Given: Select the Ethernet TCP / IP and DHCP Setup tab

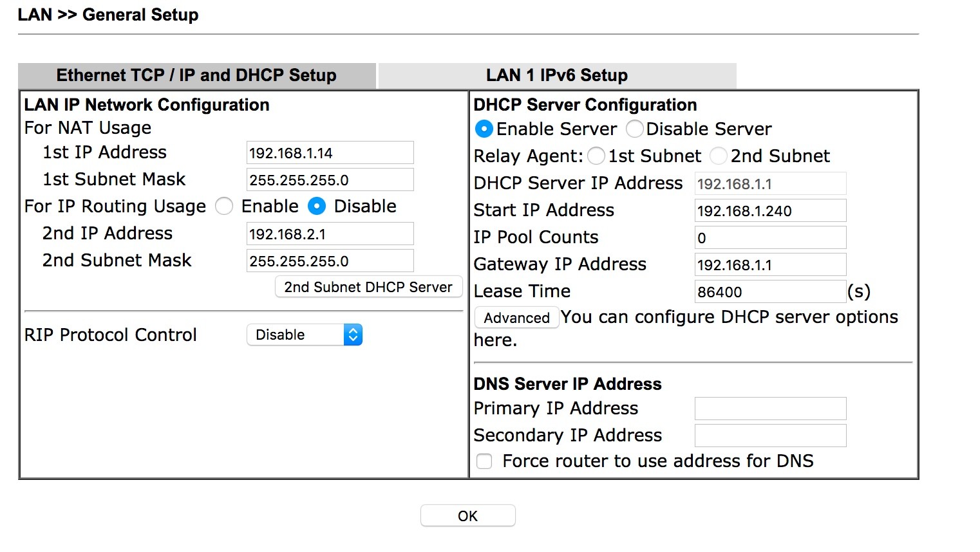Looking at the screenshot, I should 196,76.
